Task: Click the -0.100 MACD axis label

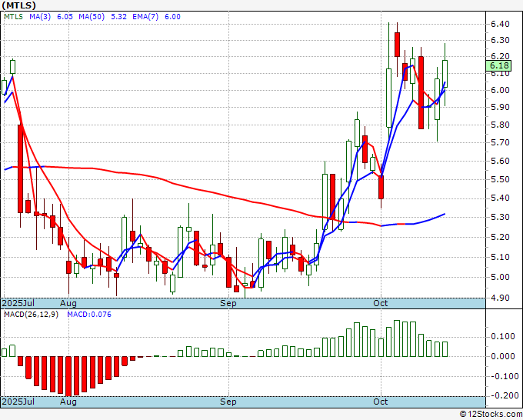Action: [x=503, y=376]
